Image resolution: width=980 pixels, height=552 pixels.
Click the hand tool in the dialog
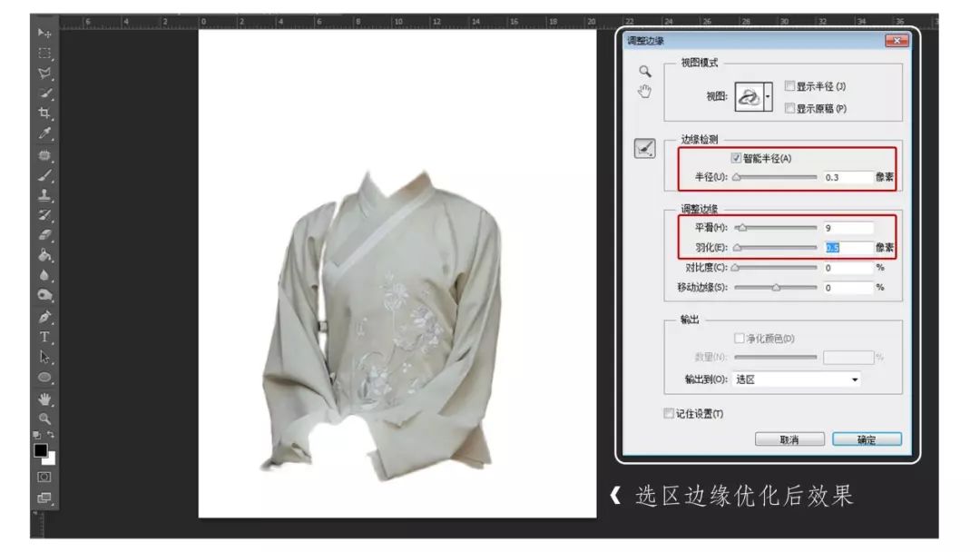[x=645, y=92]
